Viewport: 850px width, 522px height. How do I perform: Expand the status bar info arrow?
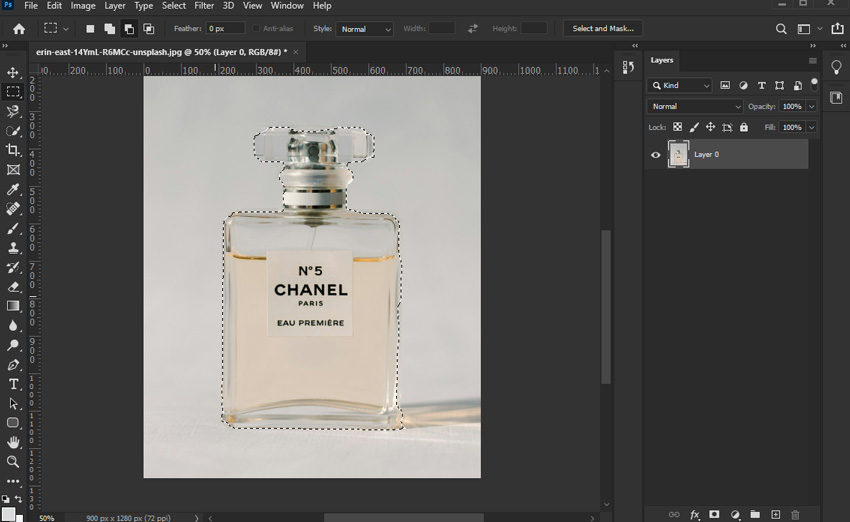point(197,518)
